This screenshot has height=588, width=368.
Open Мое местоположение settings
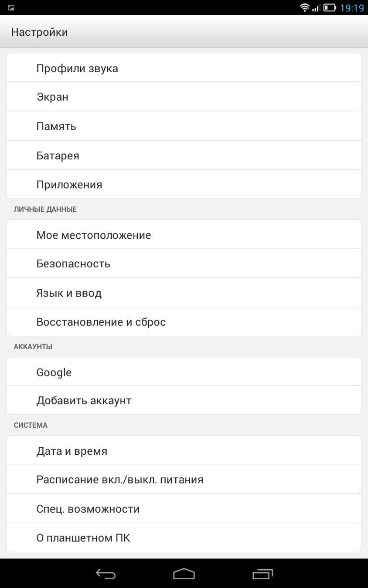tap(184, 235)
